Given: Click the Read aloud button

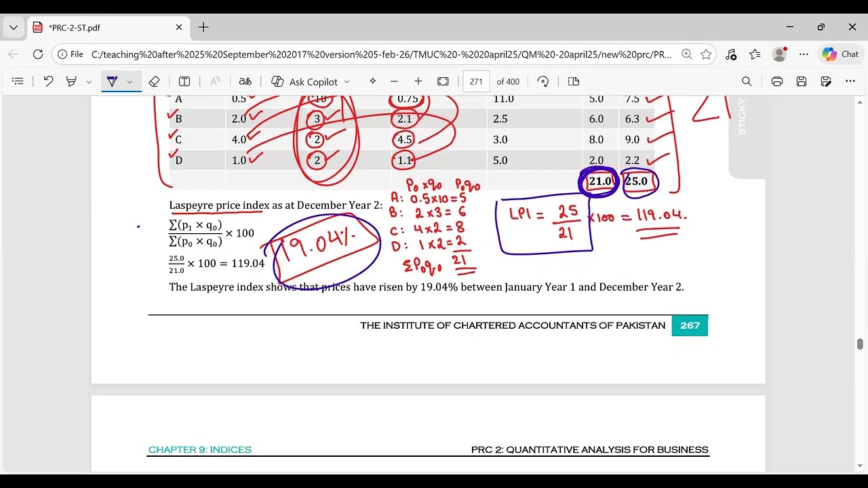Looking at the screenshot, I should click(x=215, y=81).
